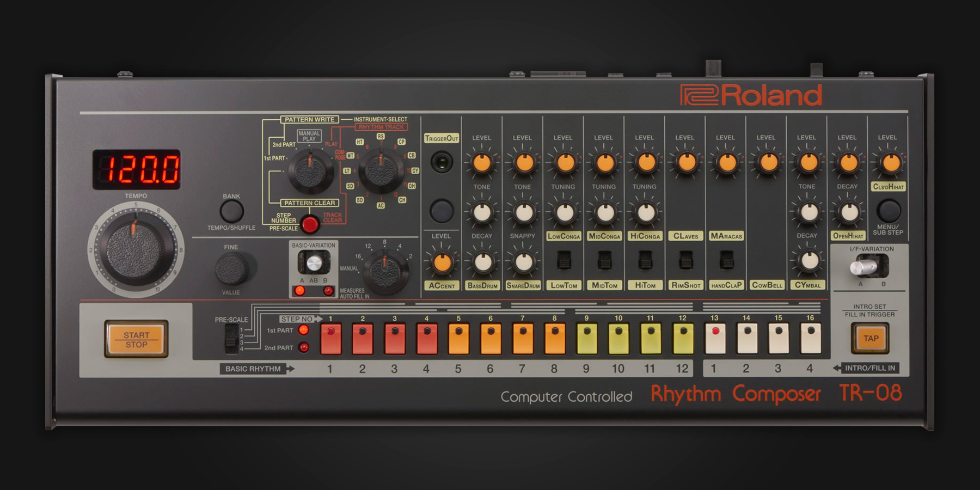
Task: Click the Closed Hihat LEVEL knob
Action: point(890,163)
